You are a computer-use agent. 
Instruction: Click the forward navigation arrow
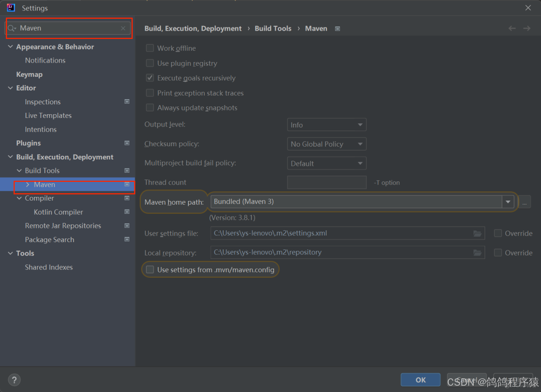527,28
